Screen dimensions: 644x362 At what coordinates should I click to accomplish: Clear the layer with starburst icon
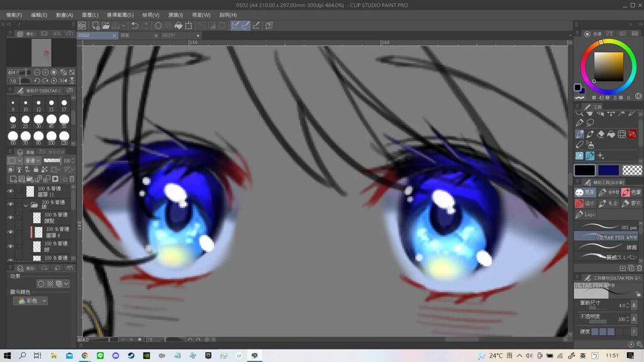point(158,25)
